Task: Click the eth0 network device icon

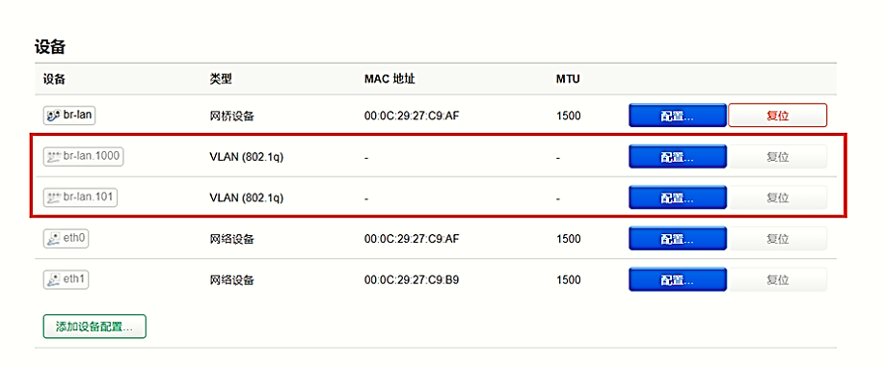Action: click(54, 239)
